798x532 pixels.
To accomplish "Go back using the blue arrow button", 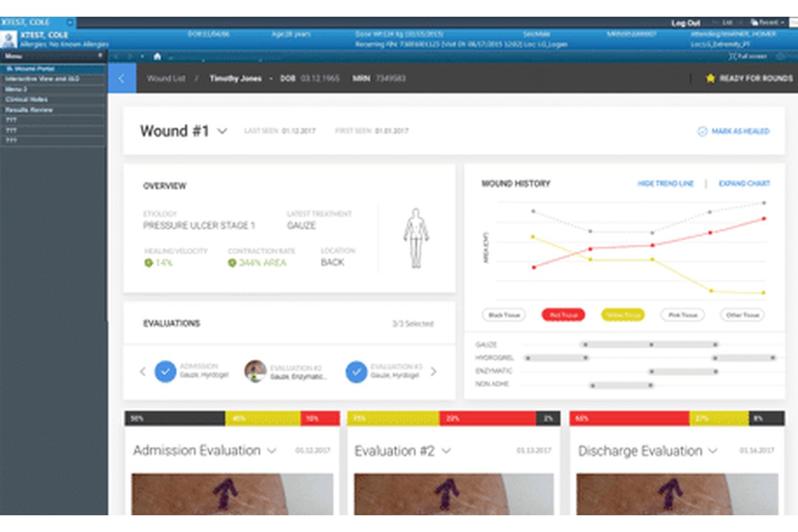I will pyautogui.click(x=122, y=78).
